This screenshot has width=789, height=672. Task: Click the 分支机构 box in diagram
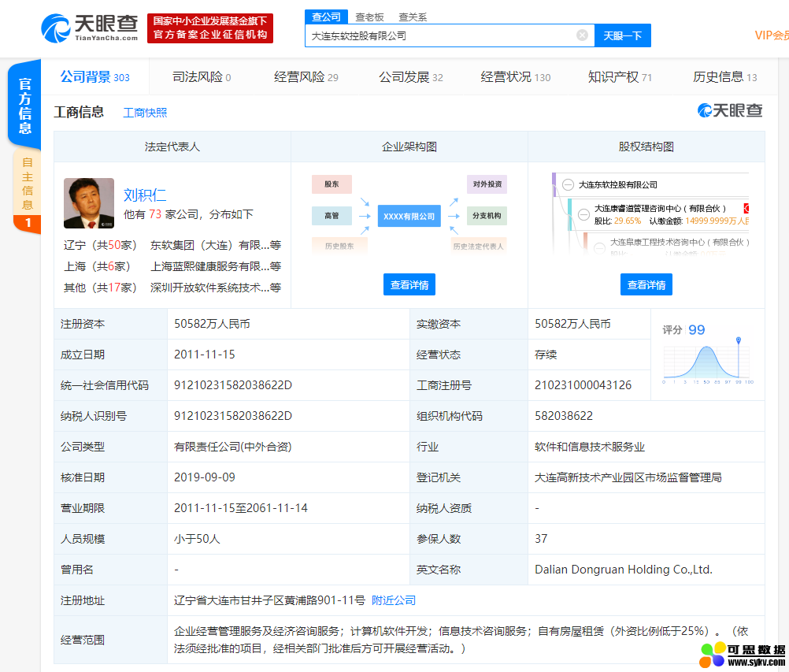pos(486,215)
